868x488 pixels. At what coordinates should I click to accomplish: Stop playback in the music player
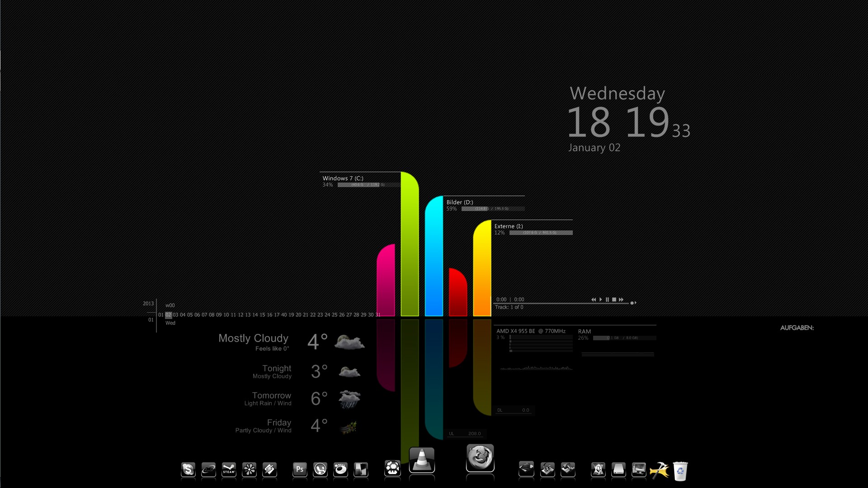[x=614, y=300]
